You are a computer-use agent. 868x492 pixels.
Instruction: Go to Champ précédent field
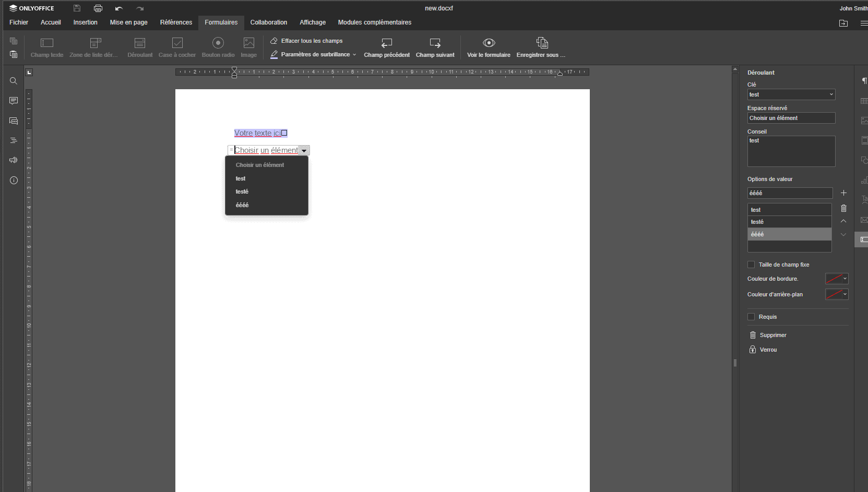386,47
